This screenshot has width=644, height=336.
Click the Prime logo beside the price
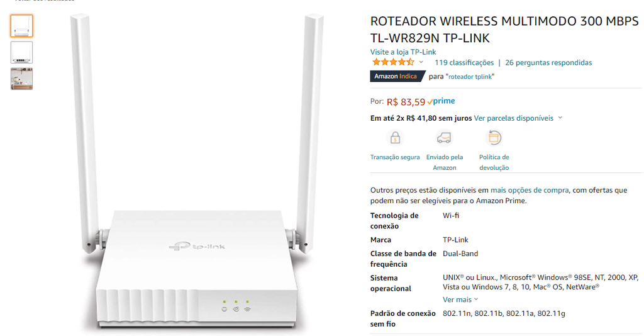click(441, 101)
